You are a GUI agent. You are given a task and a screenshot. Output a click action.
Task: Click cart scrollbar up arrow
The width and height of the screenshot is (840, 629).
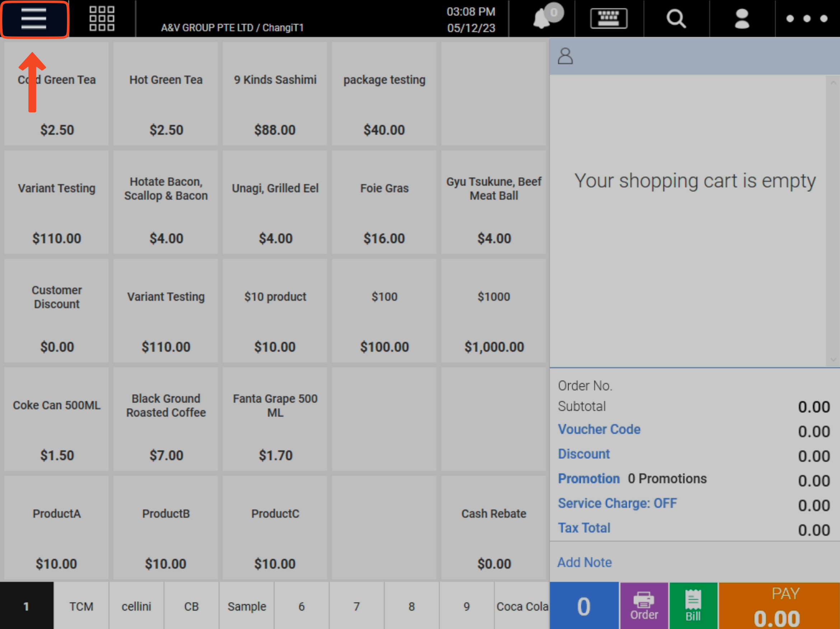(833, 83)
